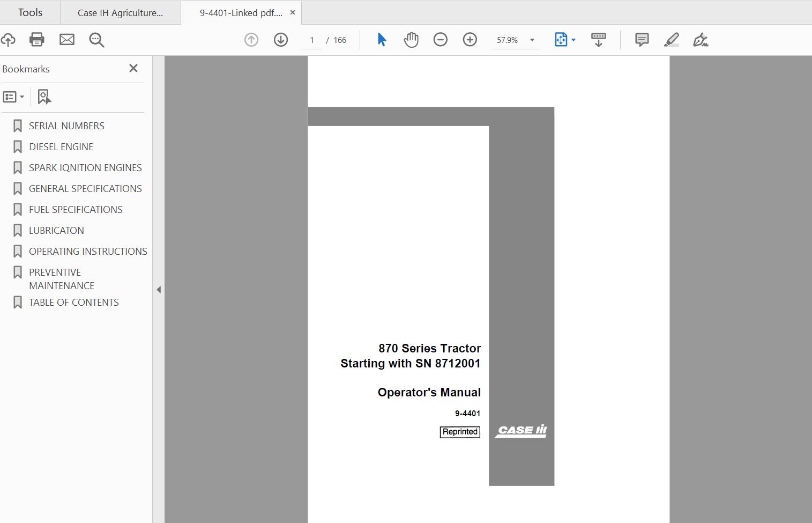Click the bookmark icon beside FUEL SPECIFICATIONS
This screenshot has height=523, width=812.
tap(18, 210)
